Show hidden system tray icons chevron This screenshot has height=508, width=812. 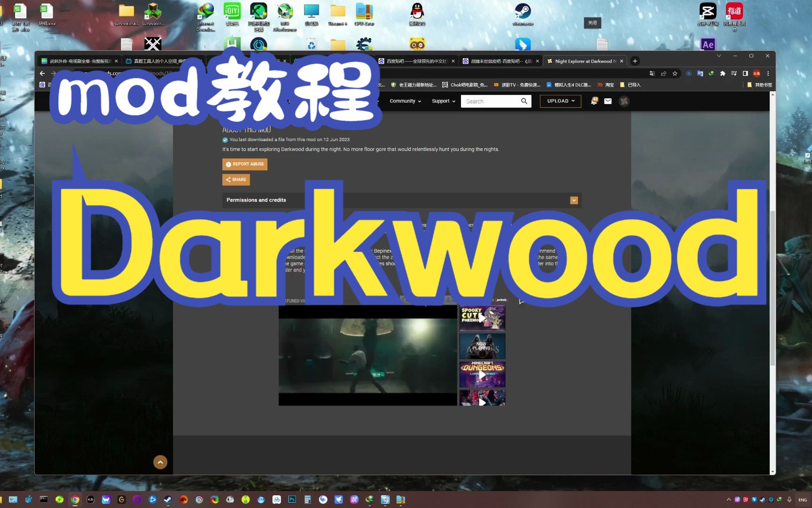728,500
